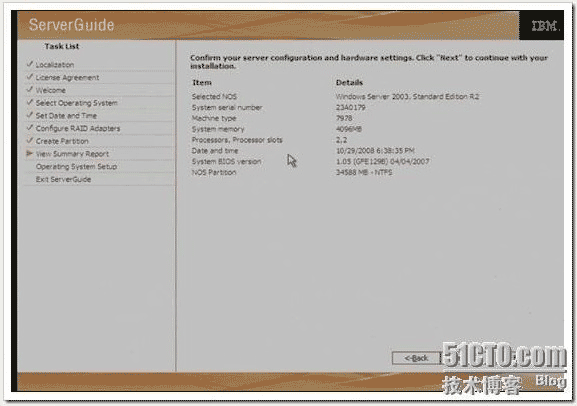Click checkmark beside Configure RAID Adapters

click(x=30, y=128)
